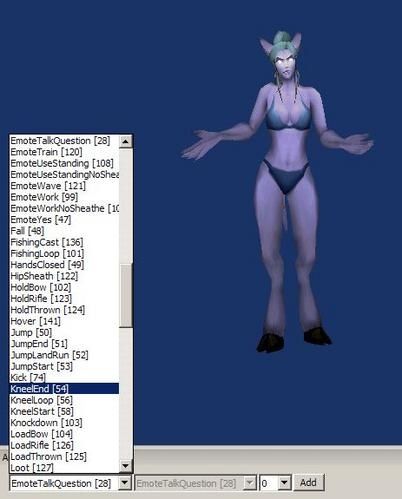Click the list scroll-down arrow
The image size is (402, 499).
pyautogui.click(x=126, y=466)
